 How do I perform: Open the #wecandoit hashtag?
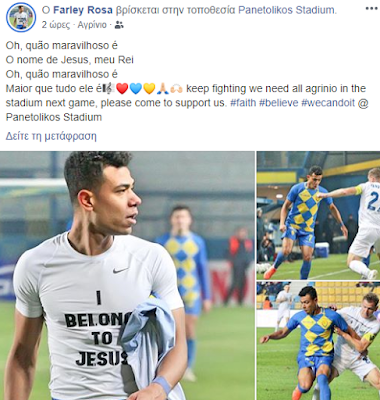[x=328, y=103]
